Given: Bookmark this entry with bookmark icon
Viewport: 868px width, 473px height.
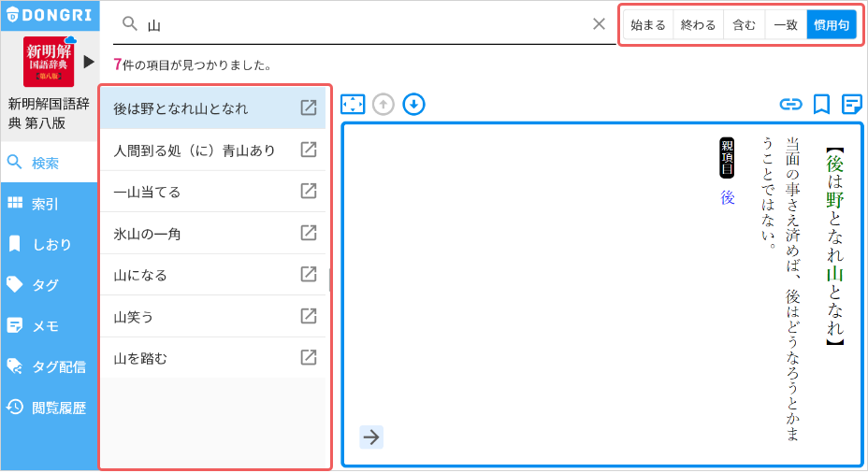Looking at the screenshot, I should coord(821,104).
